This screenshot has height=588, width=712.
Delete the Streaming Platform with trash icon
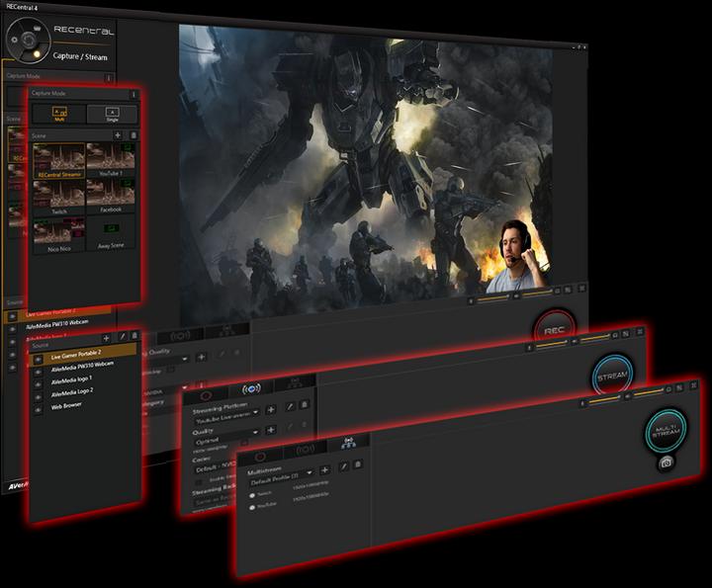[305, 404]
